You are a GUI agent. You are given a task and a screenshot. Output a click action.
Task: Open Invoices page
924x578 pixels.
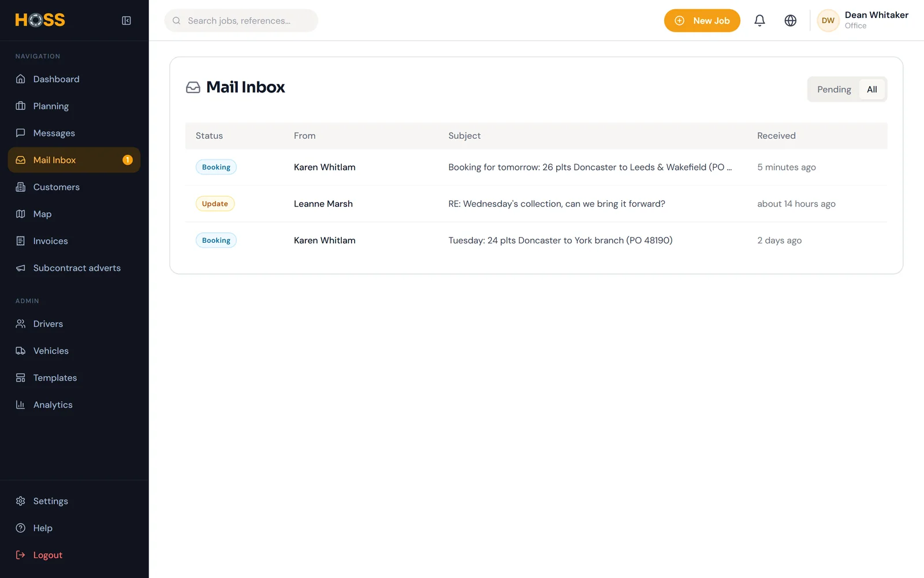pos(74,241)
